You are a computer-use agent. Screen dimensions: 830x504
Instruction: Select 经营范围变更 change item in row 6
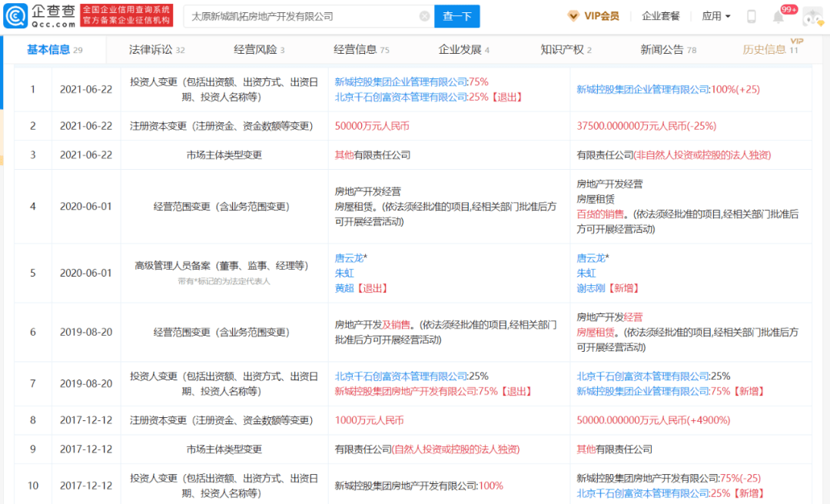point(224,332)
